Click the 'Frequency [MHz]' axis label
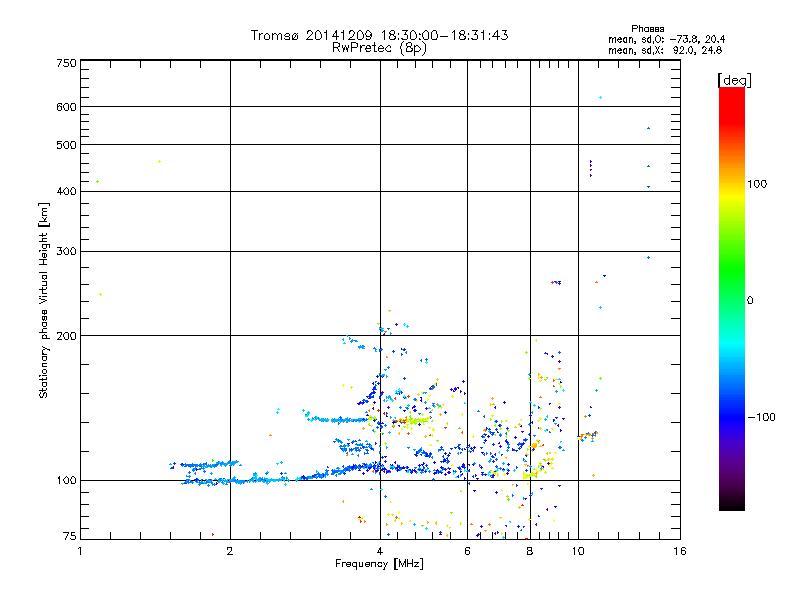The image size is (800, 600). click(379, 564)
